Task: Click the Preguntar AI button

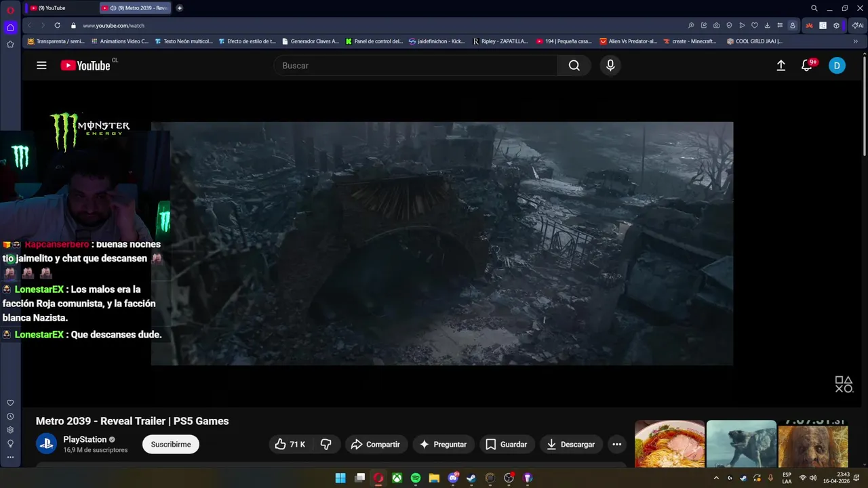Action: click(x=443, y=445)
